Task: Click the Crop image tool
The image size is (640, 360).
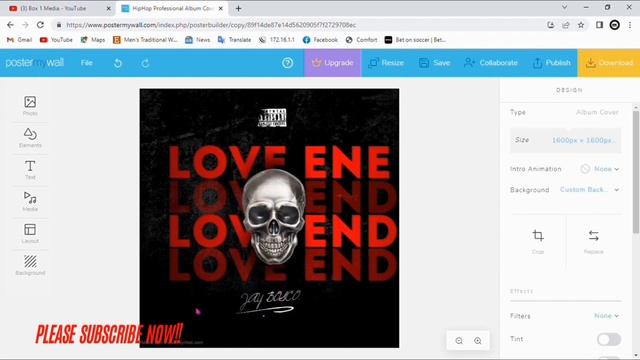Action: pyautogui.click(x=538, y=241)
